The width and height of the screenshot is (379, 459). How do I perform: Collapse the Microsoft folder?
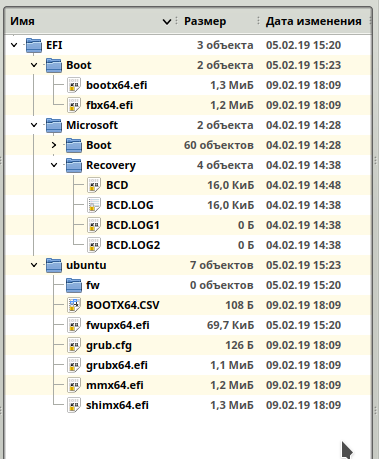[x=34, y=125]
